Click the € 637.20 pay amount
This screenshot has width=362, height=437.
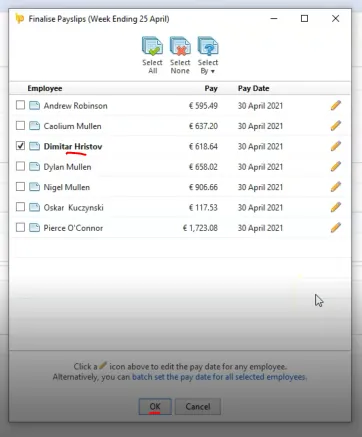point(203,126)
